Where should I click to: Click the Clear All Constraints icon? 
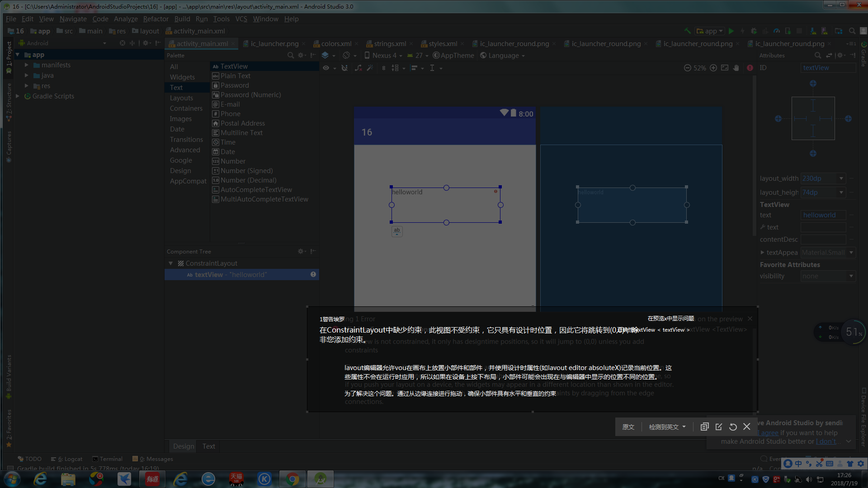point(359,68)
